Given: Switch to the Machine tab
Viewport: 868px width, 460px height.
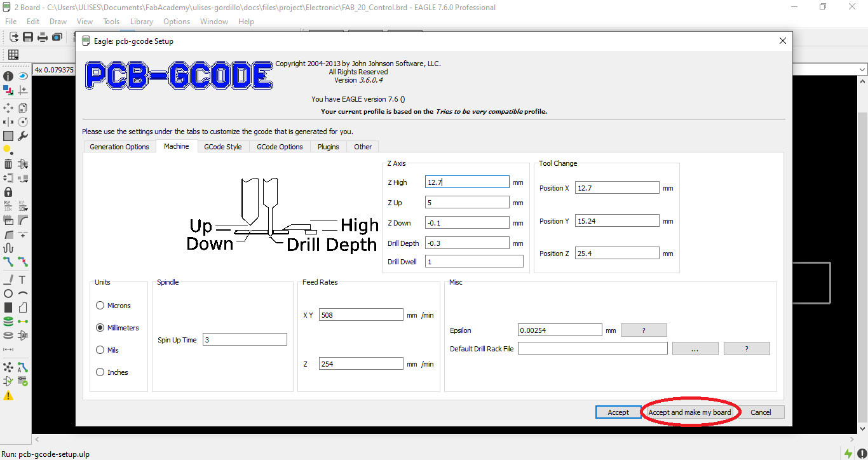Looking at the screenshot, I should click(176, 146).
